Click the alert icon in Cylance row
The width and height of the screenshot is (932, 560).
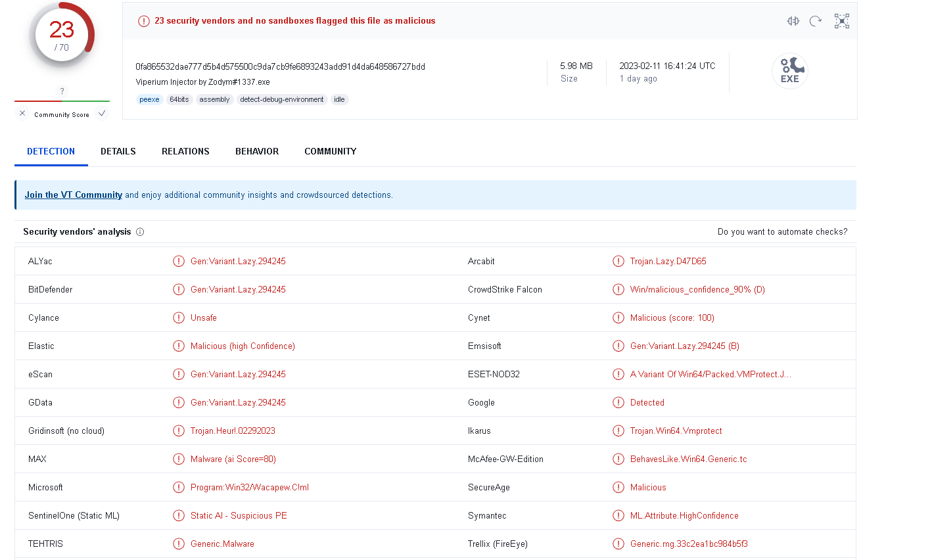(x=179, y=317)
